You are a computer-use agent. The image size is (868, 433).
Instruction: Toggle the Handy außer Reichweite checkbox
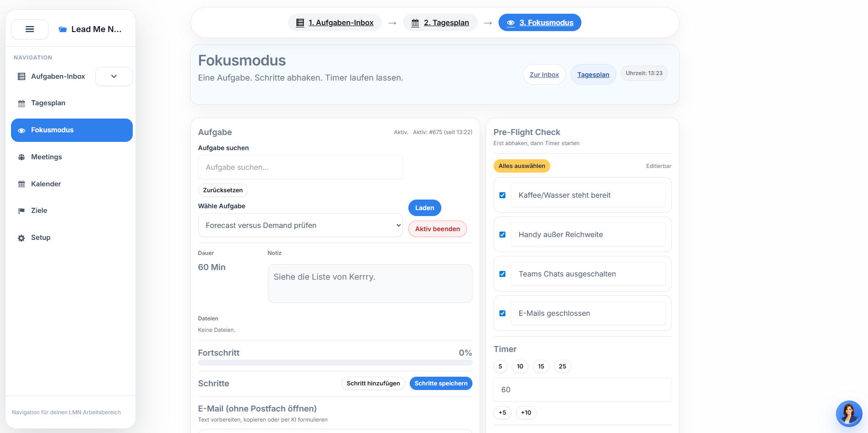(502, 234)
